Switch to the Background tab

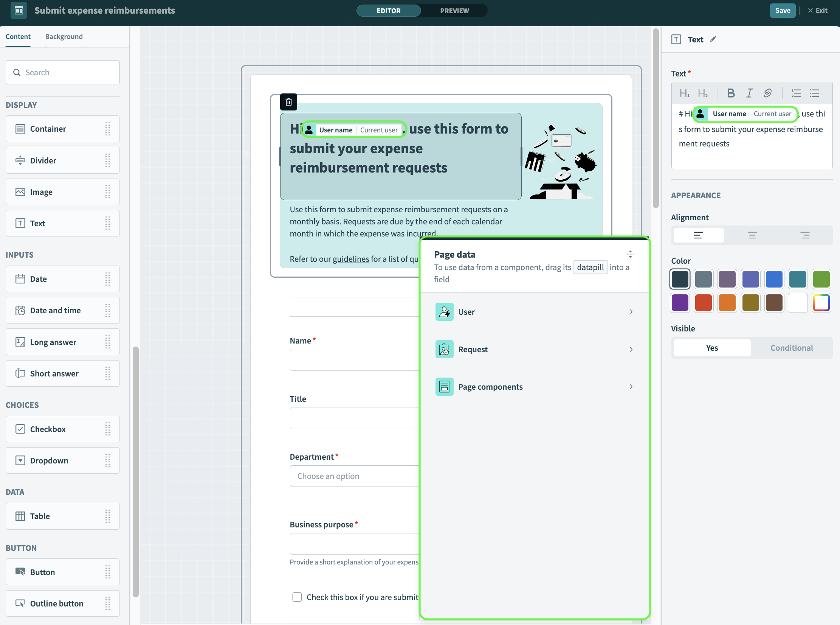coord(64,36)
